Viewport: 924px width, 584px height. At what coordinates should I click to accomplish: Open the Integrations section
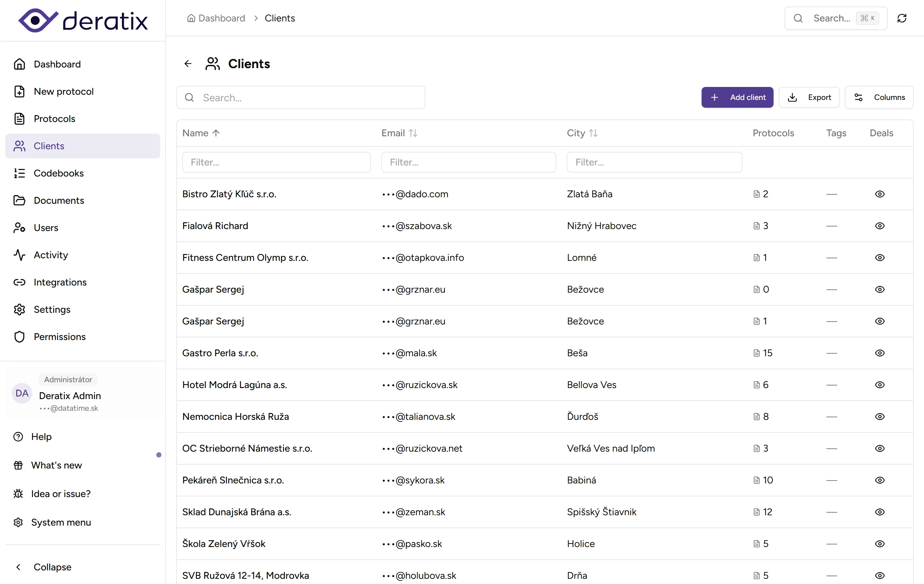coord(60,282)
